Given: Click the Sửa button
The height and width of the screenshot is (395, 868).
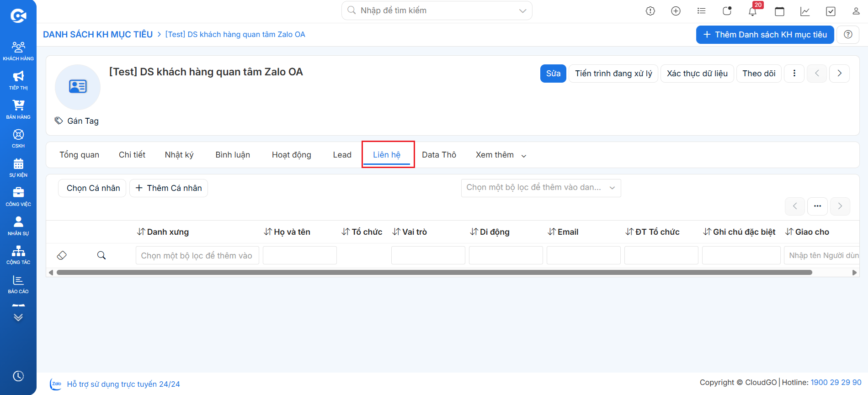Looking at the screenshot, I should tap(553, 74).
